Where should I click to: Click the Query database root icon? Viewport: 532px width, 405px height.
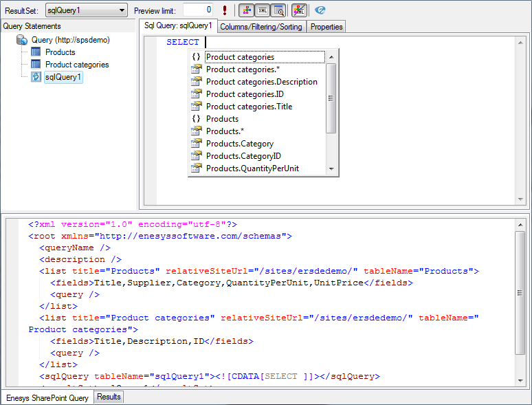pos(22,40)
